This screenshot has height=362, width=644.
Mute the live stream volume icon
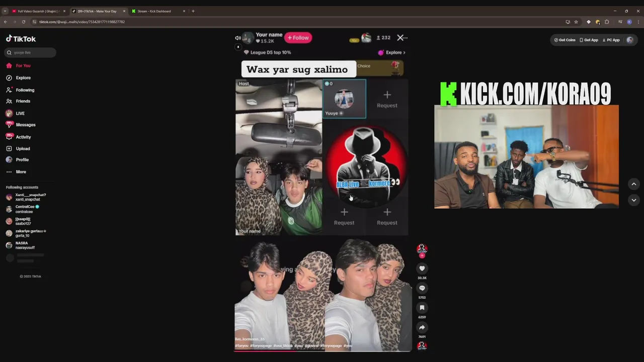pos(237,38)
